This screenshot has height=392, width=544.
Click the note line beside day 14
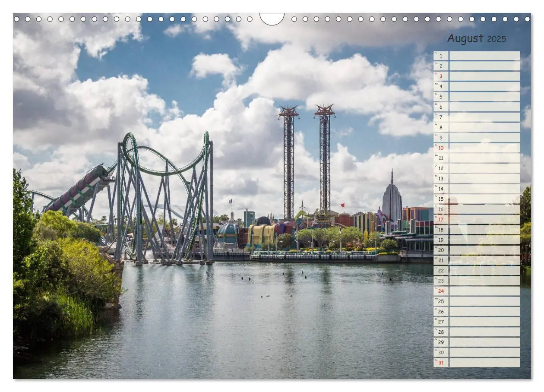484,189
